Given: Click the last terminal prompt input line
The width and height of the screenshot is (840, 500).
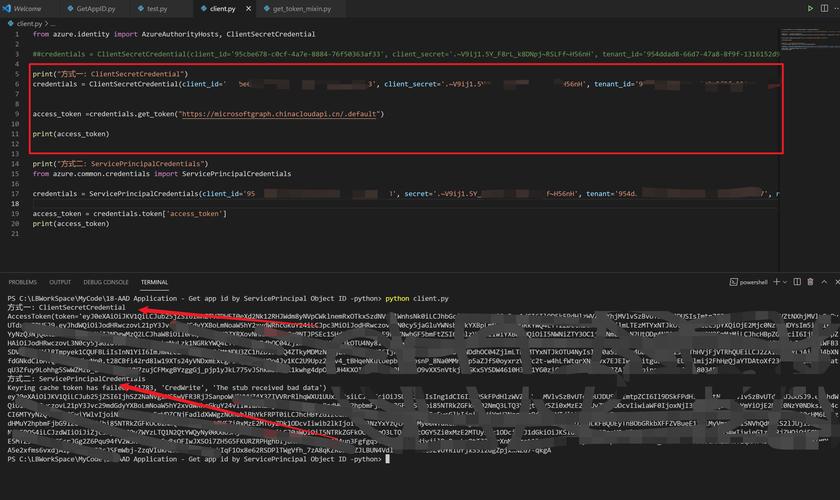Looking at the screenshot, I should 198,459.
